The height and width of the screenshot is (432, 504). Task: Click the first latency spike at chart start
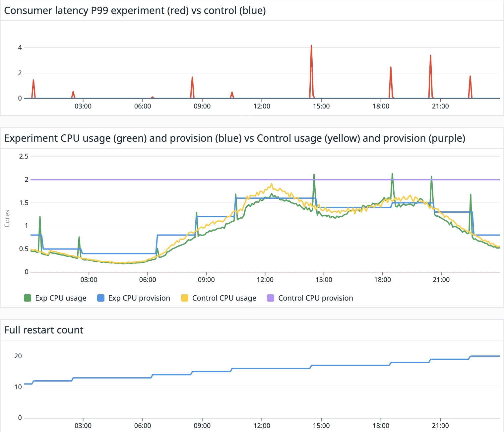(33, 81)
